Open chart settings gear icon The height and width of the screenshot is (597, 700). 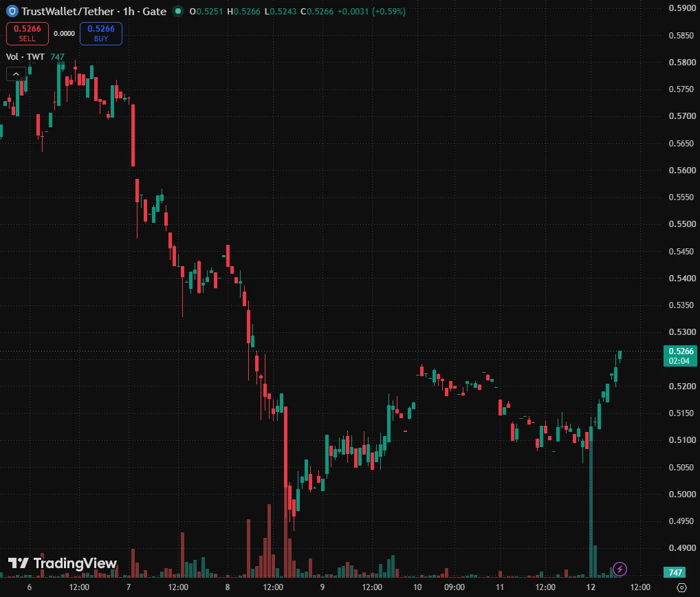681,587
